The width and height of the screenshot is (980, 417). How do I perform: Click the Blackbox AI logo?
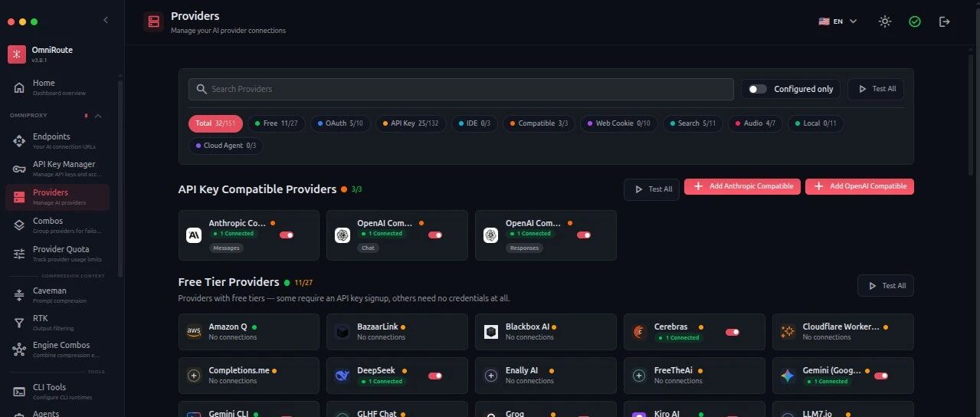[x=490, y=332]
